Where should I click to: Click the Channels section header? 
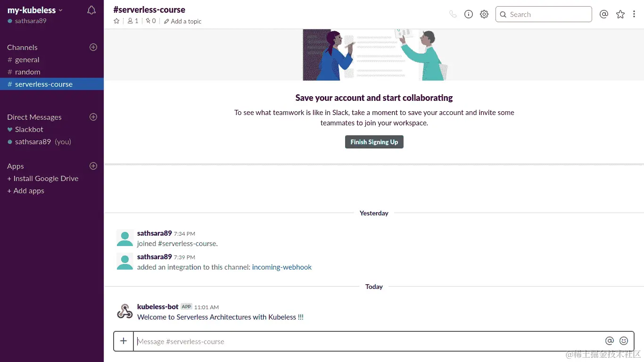pyautogui.click(x=22, y=47)
